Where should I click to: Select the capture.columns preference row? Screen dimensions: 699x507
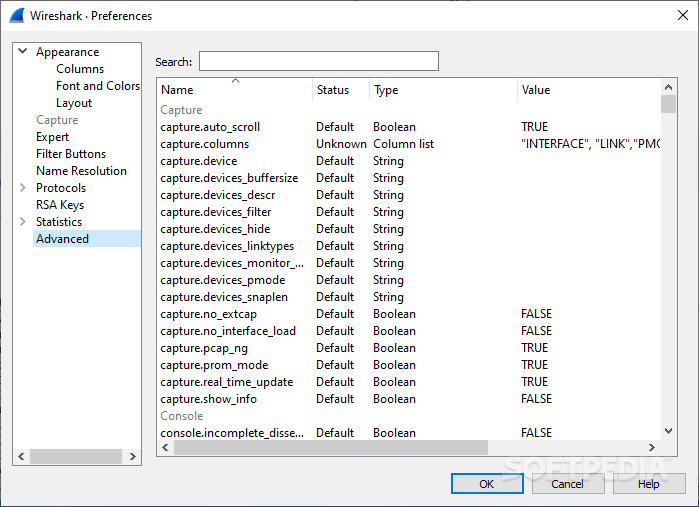[x=409, y=144]
